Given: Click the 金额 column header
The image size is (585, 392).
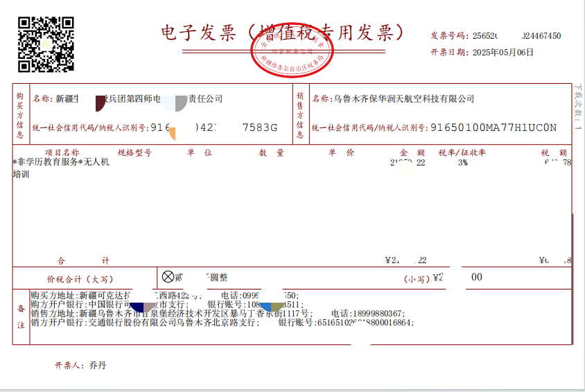Looking at the screenshot, I should point(412,152).
